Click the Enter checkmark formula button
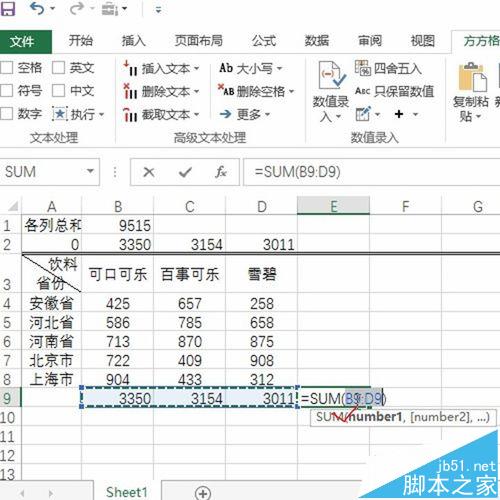This screenshot has width=500, height=500. (x=185, y=172)
